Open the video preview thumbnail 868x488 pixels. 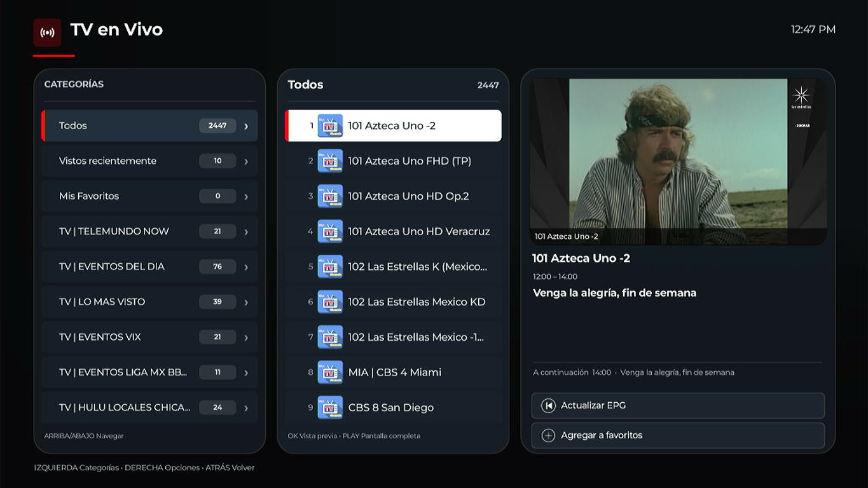click(x=678, y=161)
